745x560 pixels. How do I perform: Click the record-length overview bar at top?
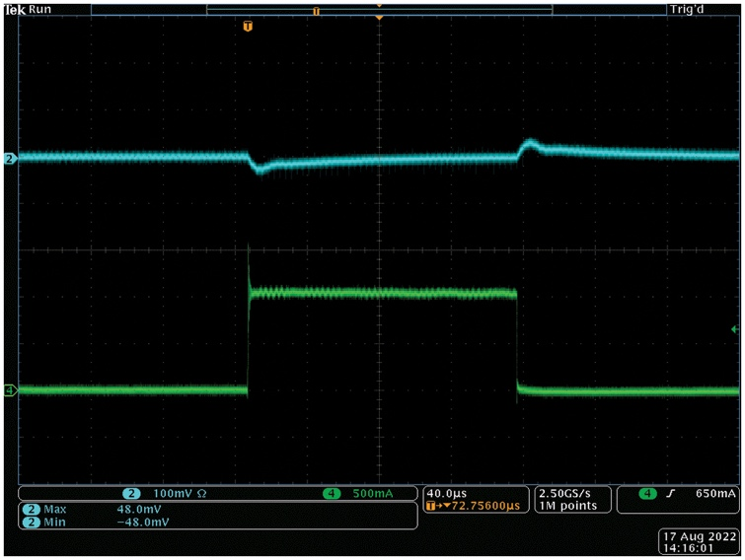379,10
